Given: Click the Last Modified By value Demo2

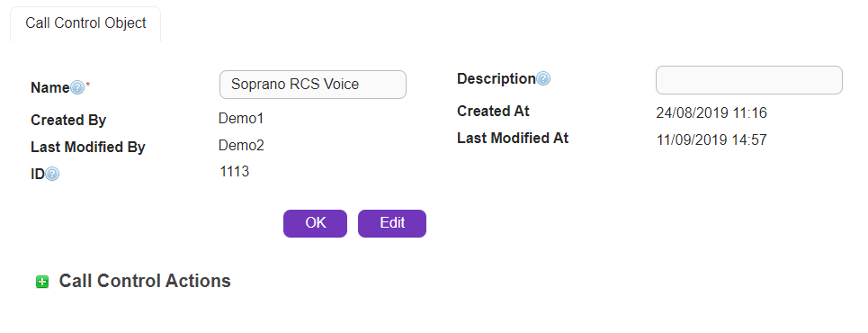Looking at the screenshot, I should 241,145.
